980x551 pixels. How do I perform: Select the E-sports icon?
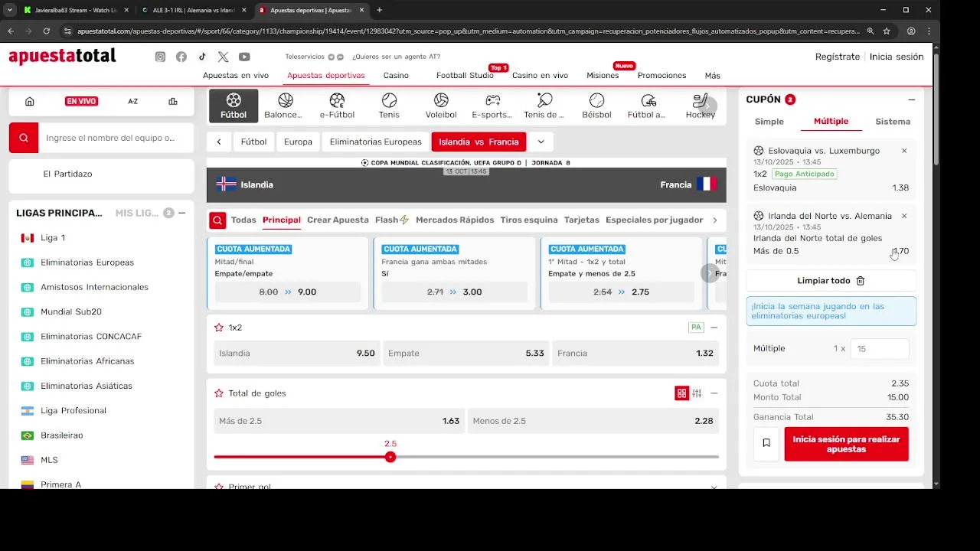pyautogui.click(x=492, y=106)
